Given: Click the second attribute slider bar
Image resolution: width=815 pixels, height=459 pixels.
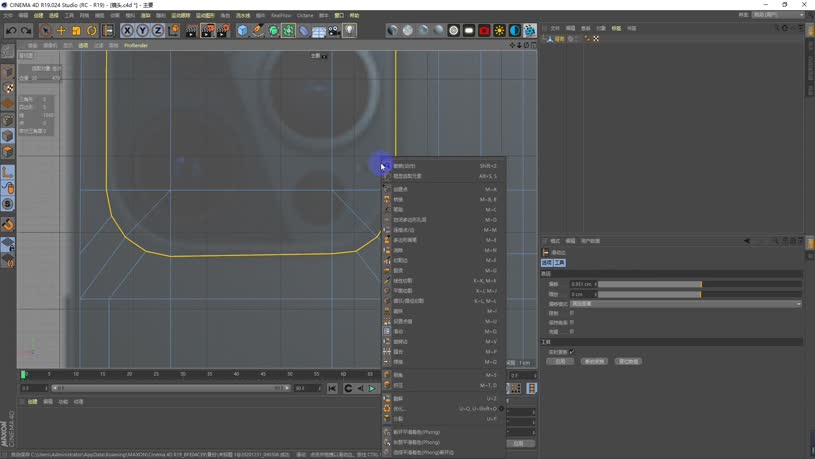Looking at the screenshot, I should pyautogui.click(x=700, y=294).
